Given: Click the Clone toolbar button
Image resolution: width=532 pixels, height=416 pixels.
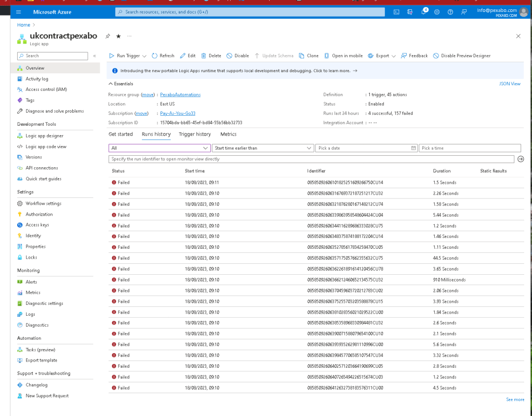Looking at the screenshot, I should tap(309, 56).
